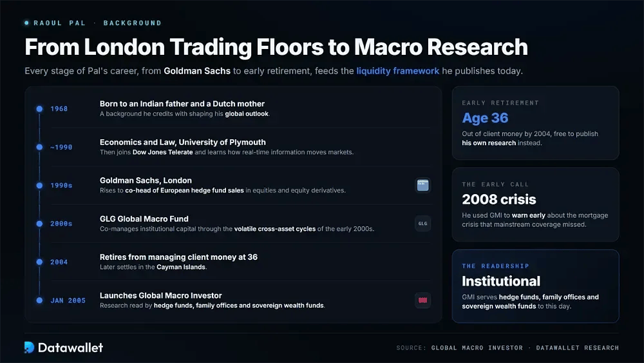This screenshot has width=644, height=363.
Task: Click the '2008 crisis' card heading
Action: tap(499, 199)
